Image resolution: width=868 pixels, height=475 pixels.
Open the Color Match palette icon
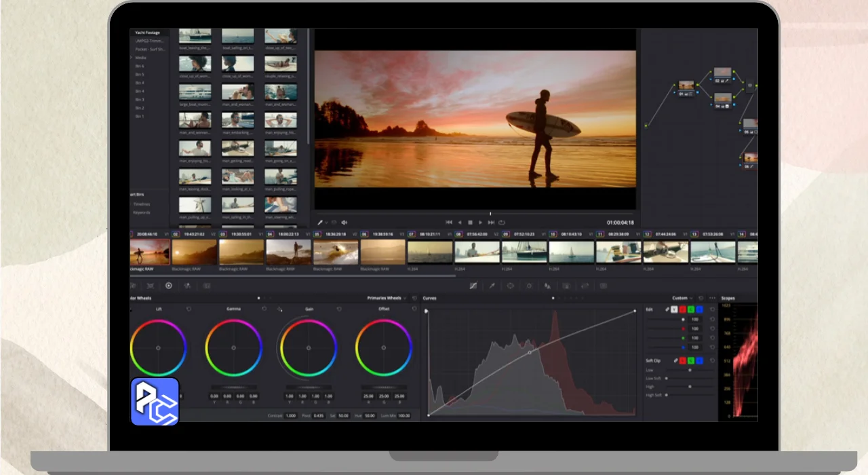(x=151, y=286)
